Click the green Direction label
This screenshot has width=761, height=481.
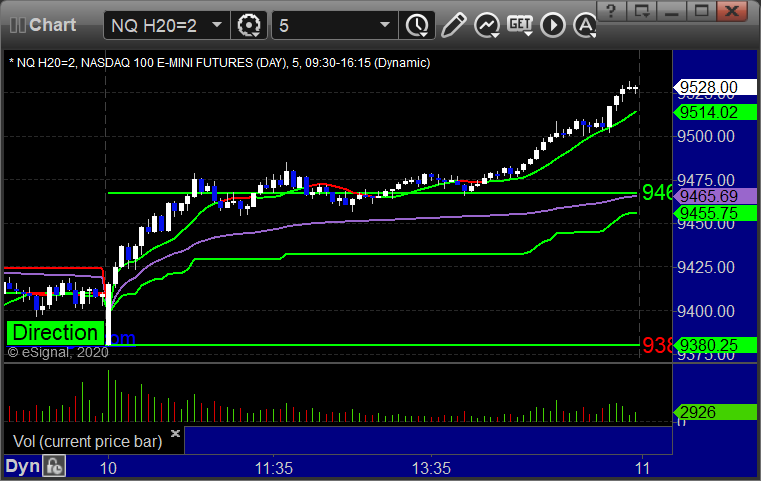point(55,333)
